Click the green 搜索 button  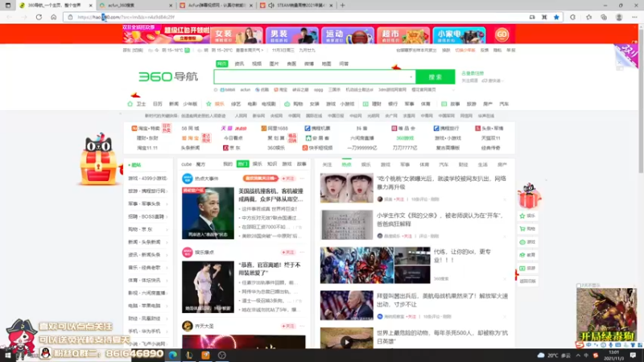[435, 76]
